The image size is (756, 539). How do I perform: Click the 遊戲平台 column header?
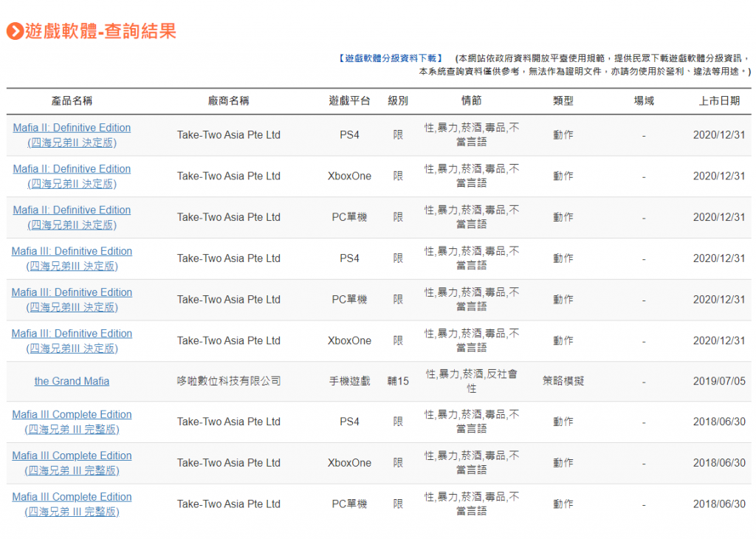point(349,100)
